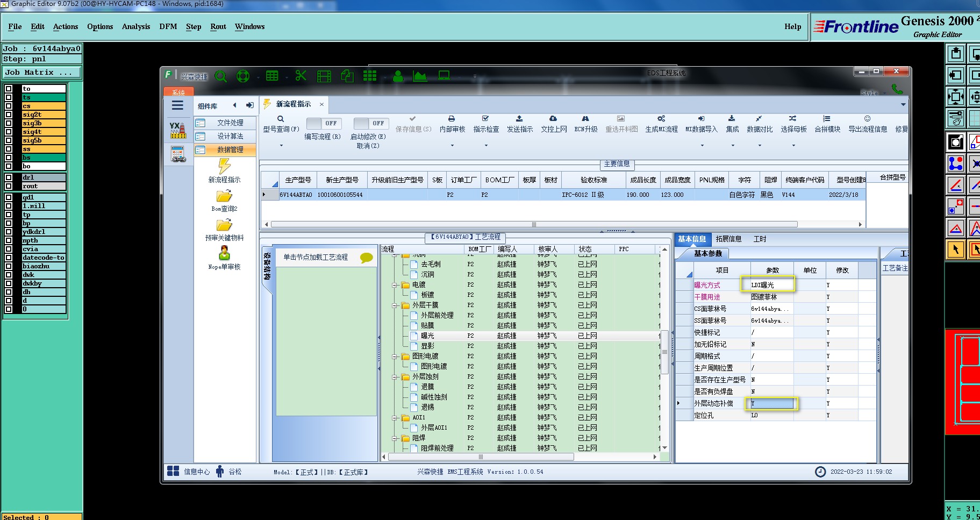
Task: Click 生成MI流程 gears button
Action: [x=661, y=124]
